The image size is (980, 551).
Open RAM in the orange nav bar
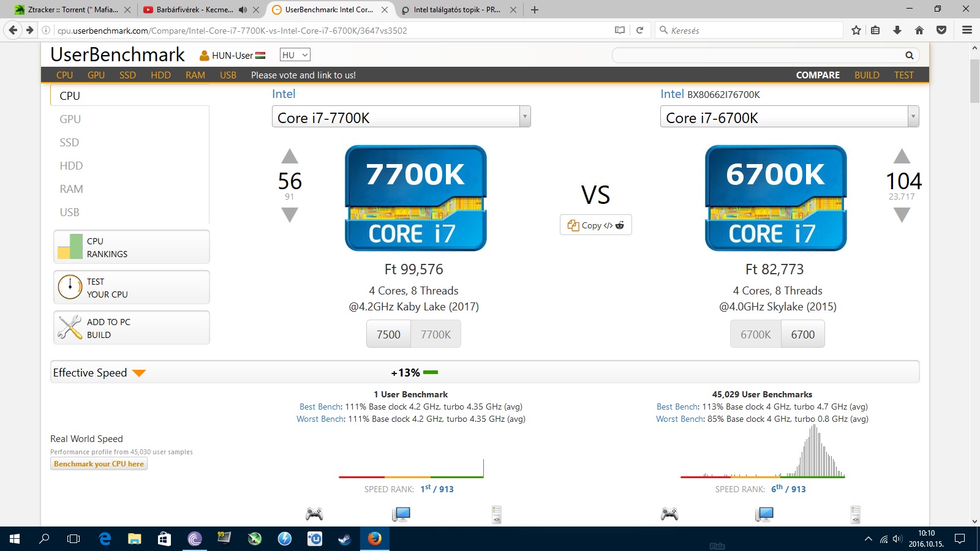point(195,75)
